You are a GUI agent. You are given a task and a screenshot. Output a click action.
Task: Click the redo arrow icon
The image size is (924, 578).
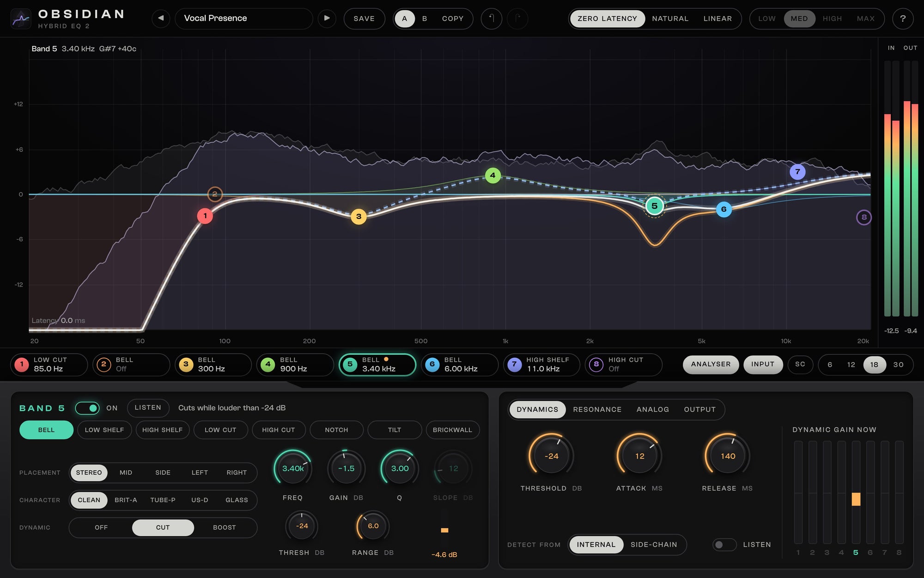click(517, 18)
